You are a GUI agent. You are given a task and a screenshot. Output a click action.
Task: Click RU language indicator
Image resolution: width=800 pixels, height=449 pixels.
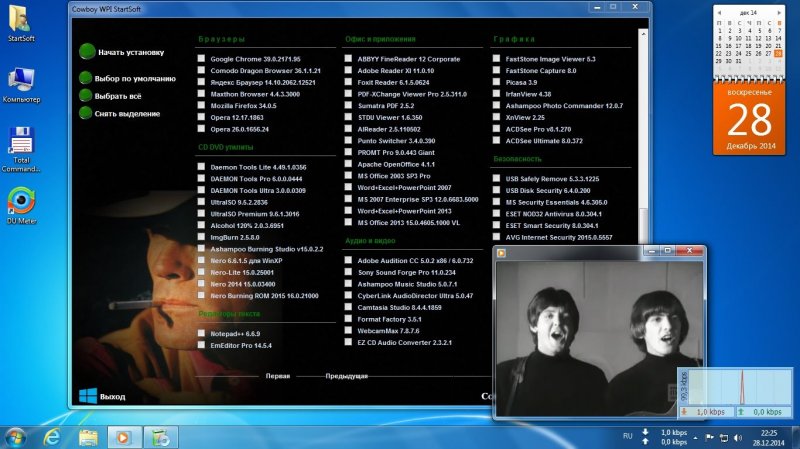coord(628,436)
